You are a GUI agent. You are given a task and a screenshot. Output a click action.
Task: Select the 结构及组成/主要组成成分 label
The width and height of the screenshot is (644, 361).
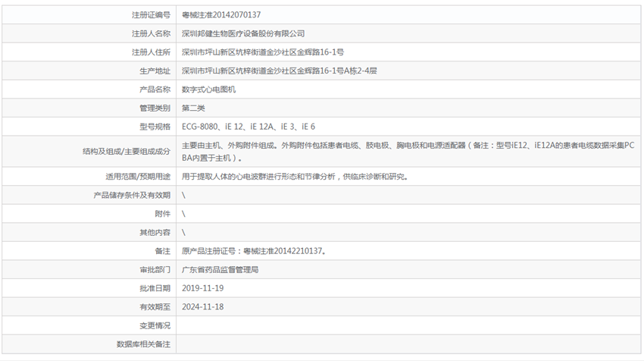[x=127, y=152]
